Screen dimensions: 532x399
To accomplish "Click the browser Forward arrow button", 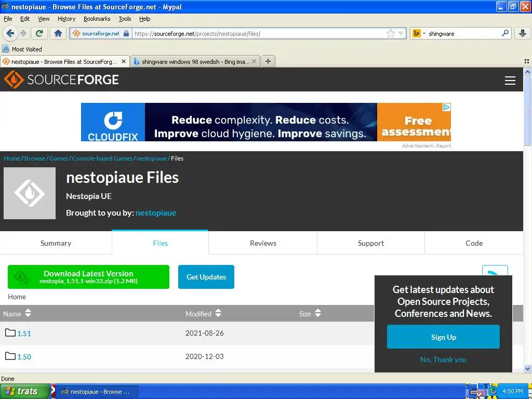I will pos(23,33).
